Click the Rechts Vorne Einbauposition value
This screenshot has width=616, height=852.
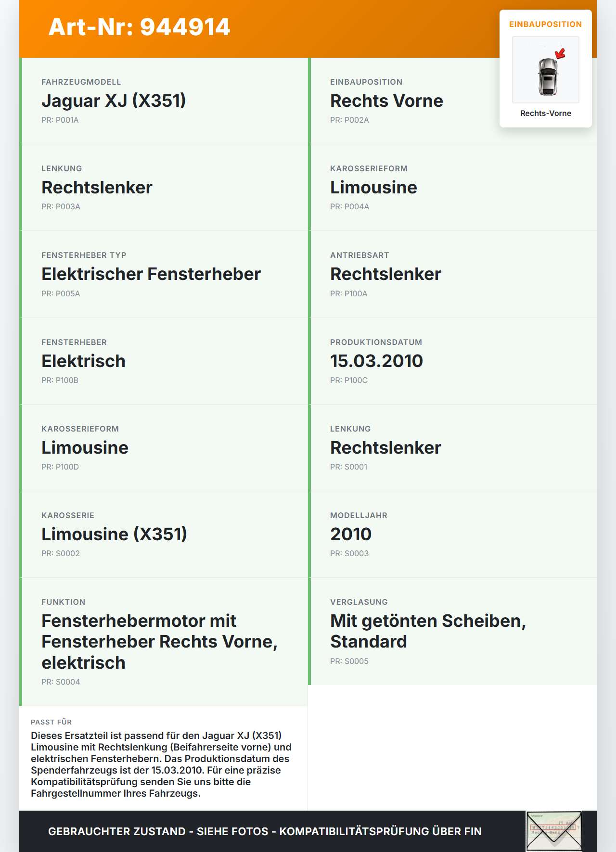click(386, 101)
